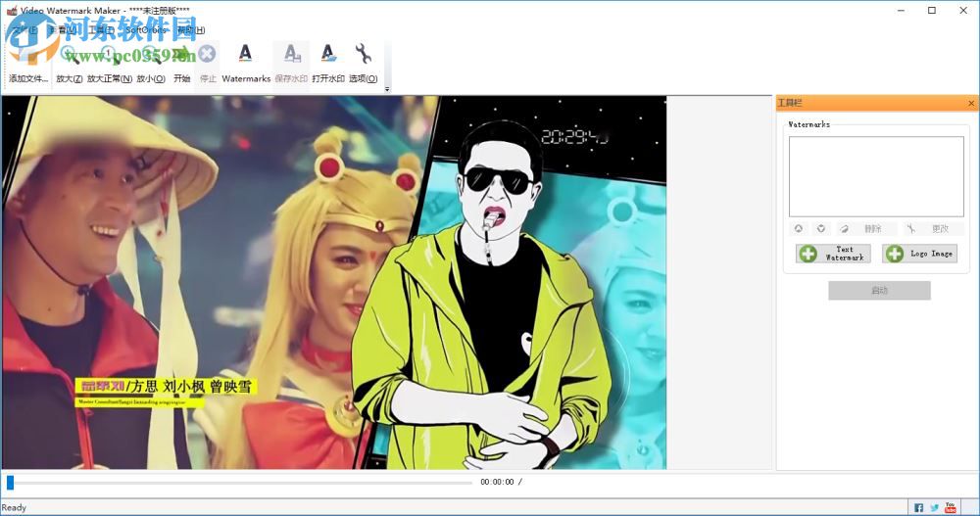Viewport: 980px width, 516px height.
Task: Open the File (文件) menu
Action: [24, 29]
